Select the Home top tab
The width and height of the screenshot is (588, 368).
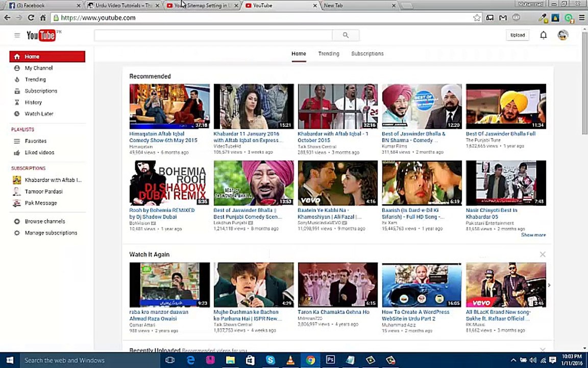click(x=299, y=54)
